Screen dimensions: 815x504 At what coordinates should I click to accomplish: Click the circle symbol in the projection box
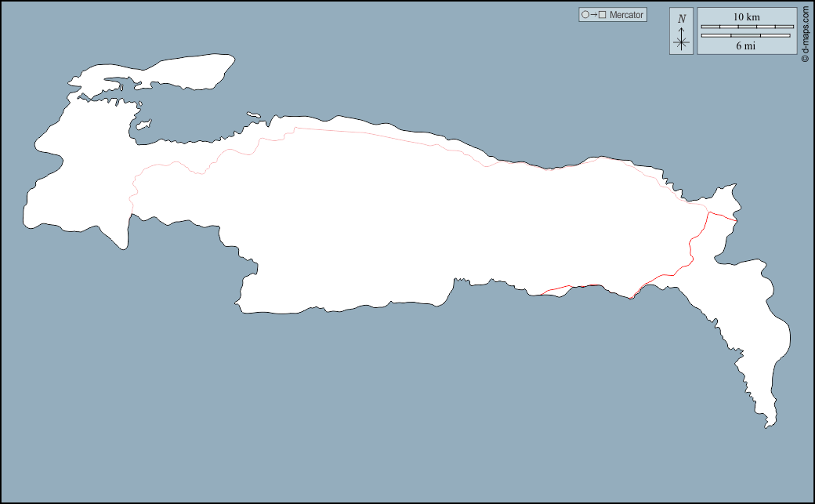(x=585, y=15)
